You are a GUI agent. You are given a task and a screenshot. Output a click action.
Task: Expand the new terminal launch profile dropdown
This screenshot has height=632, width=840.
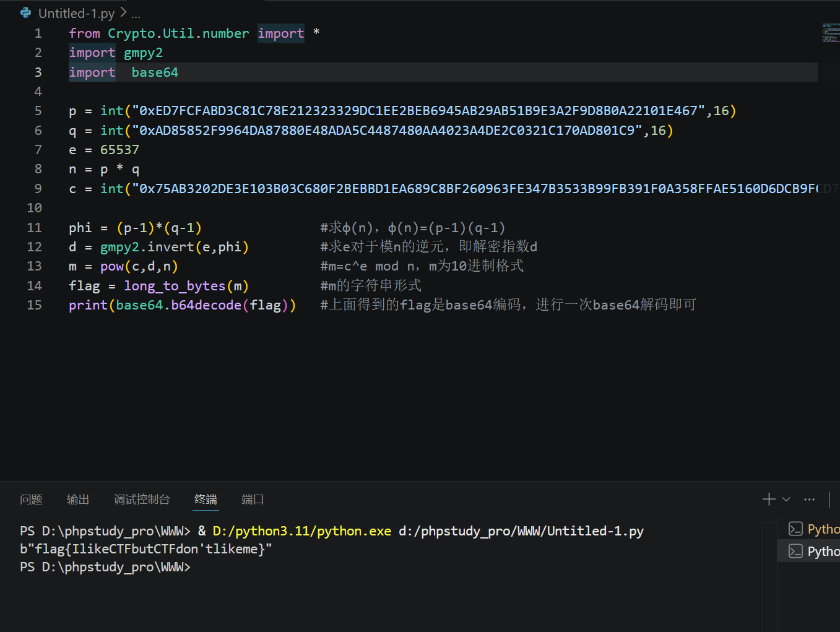[786, 499]
